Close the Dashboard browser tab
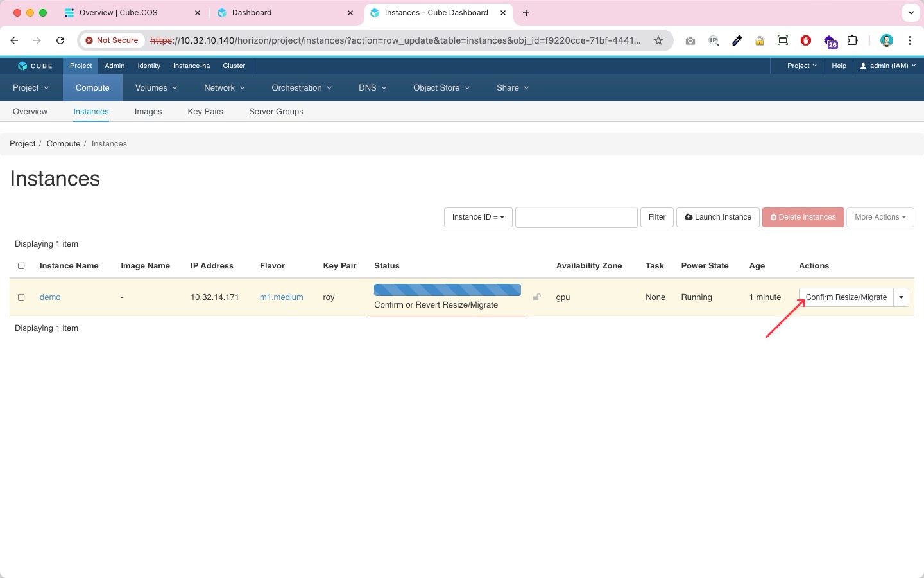The width and height of the screenshot is (924, 578). pos(350,13)
